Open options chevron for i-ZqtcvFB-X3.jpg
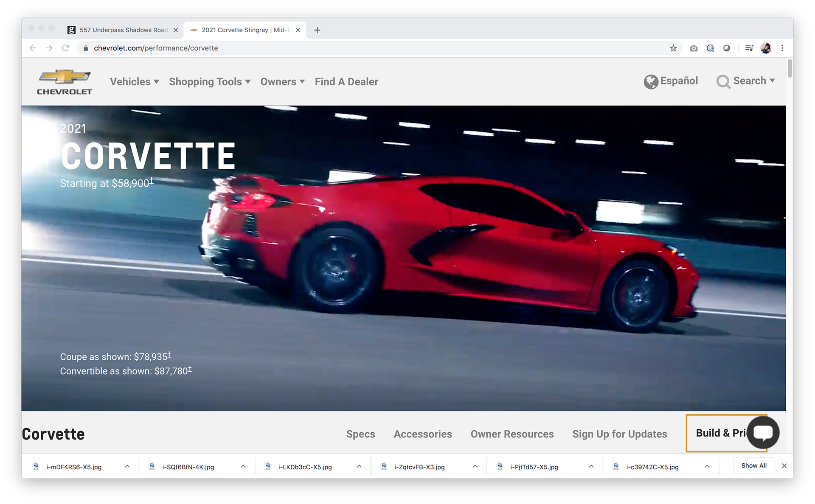The image size is (815, 504). point(475,466)
